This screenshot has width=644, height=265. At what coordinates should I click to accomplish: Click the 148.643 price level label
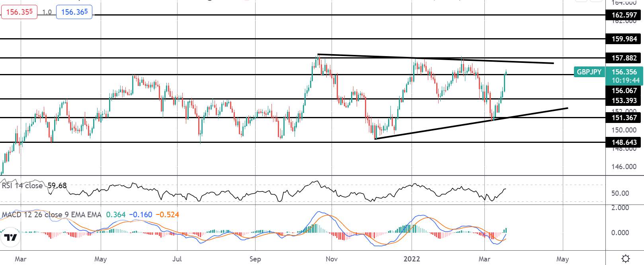click(624, 142)
